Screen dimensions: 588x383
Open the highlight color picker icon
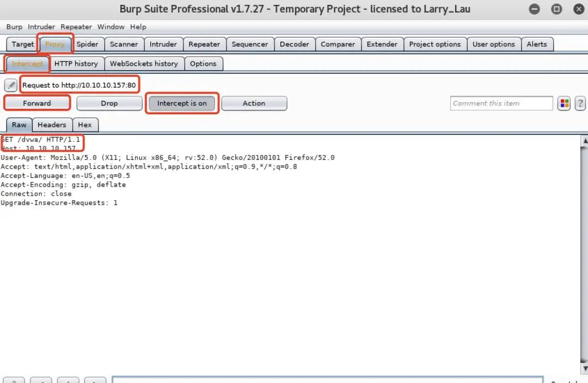(x=564, y=103)
